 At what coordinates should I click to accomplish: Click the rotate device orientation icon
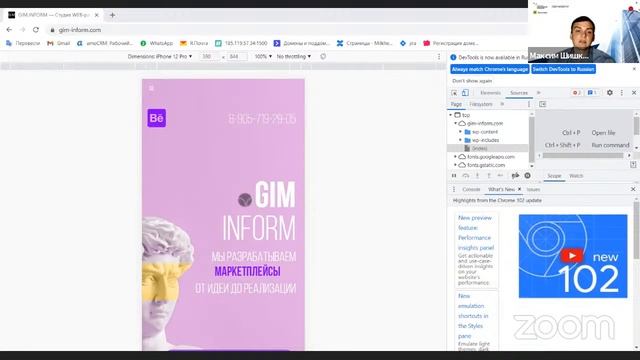point(323,56)
